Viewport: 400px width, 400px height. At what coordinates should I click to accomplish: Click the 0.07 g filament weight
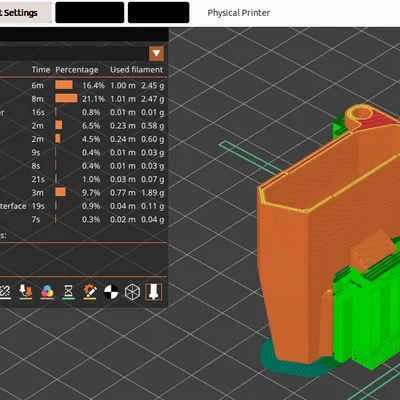[152, 179]
